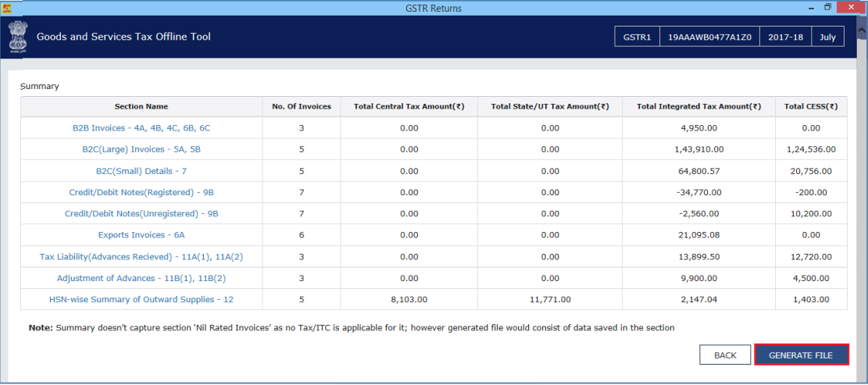Click state/UT tax value 11,771.00
The height and width of the screenshot is (385, 868).
550,299
